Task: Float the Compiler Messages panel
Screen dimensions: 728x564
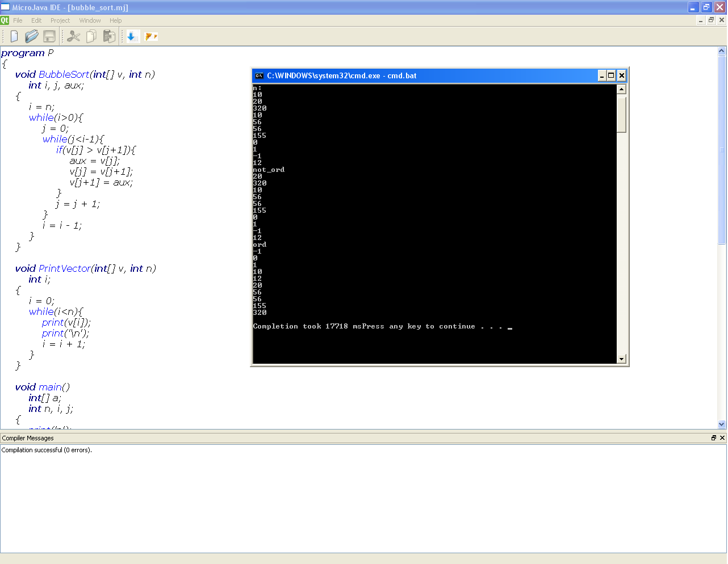Action: (714, 438)
